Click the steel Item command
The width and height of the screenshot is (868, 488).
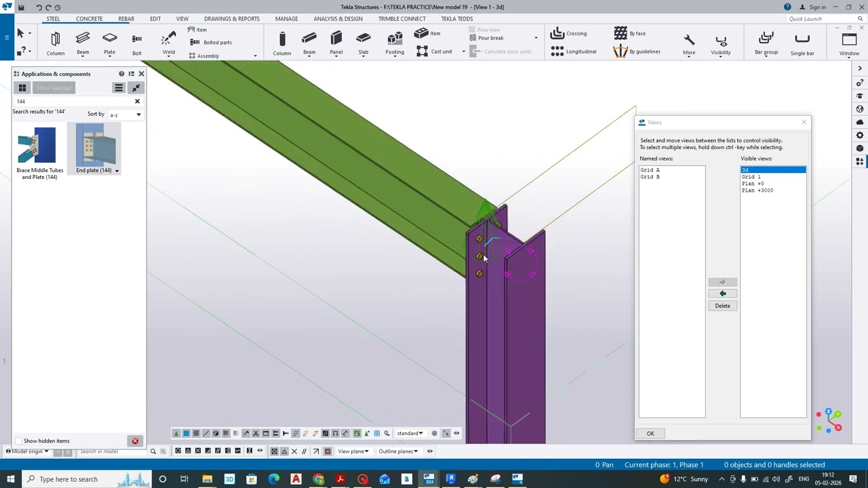click(197, 30)
